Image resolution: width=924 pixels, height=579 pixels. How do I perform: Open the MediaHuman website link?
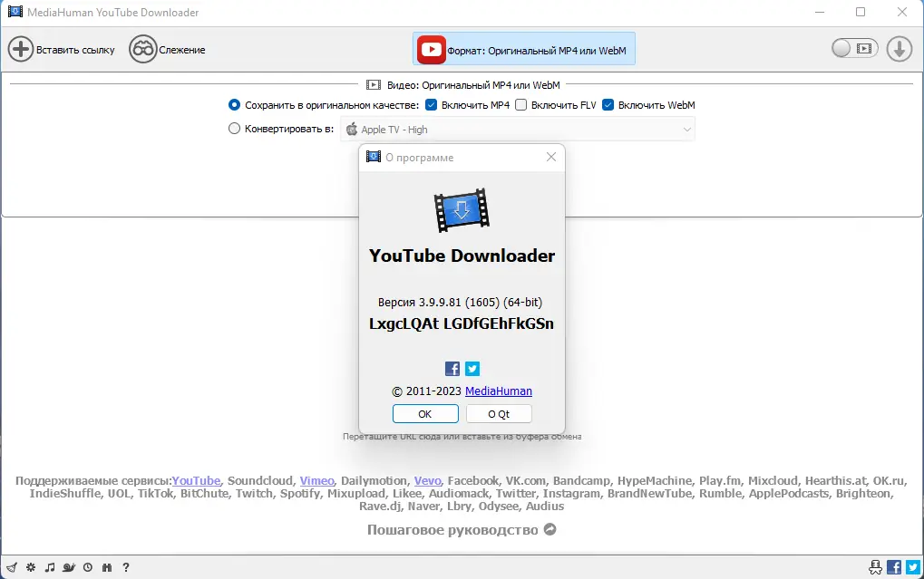pyautogui.click(x=498, y=391)
